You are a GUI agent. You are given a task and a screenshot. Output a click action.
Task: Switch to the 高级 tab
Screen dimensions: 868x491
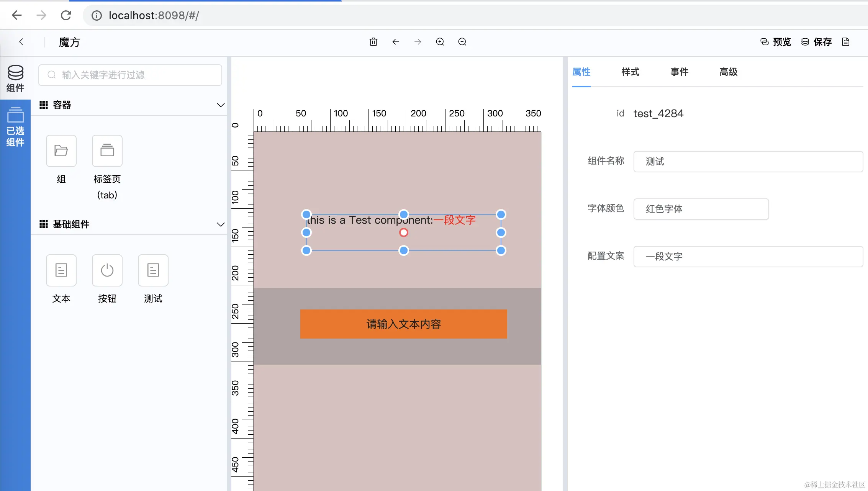coord(728,72)
